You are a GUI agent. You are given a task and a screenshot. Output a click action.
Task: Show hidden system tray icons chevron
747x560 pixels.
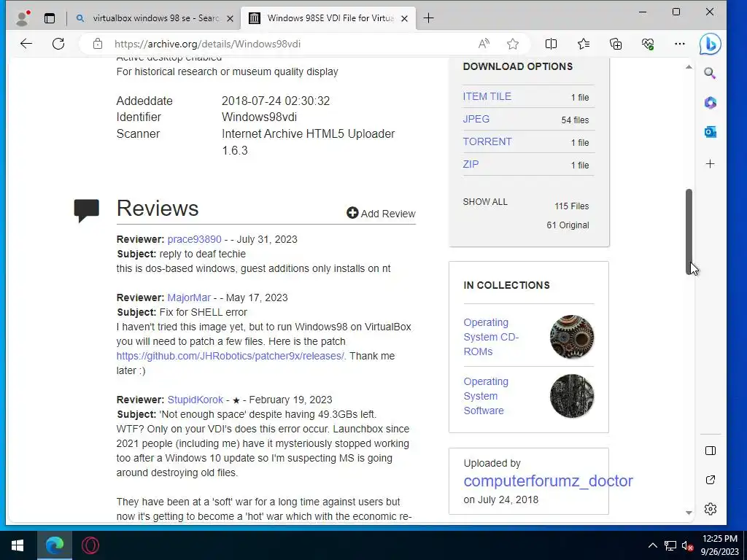coord(653,545)
